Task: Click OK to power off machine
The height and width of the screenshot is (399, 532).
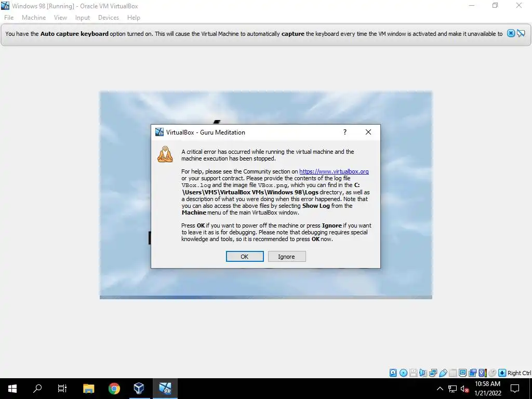Action: click(x=245, y=257)
